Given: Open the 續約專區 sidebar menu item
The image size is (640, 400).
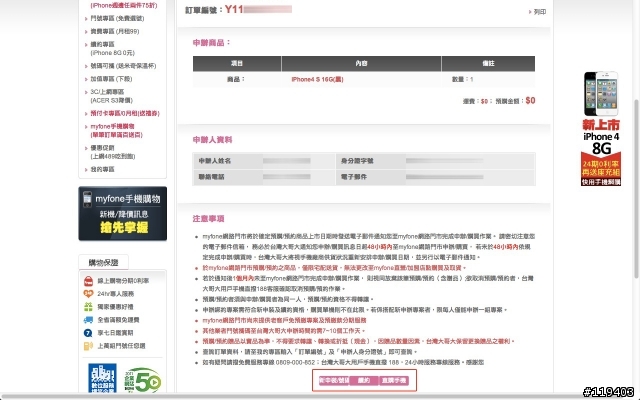Looking at the screenshot, I should pyautogui.click(x=112, y=49).
